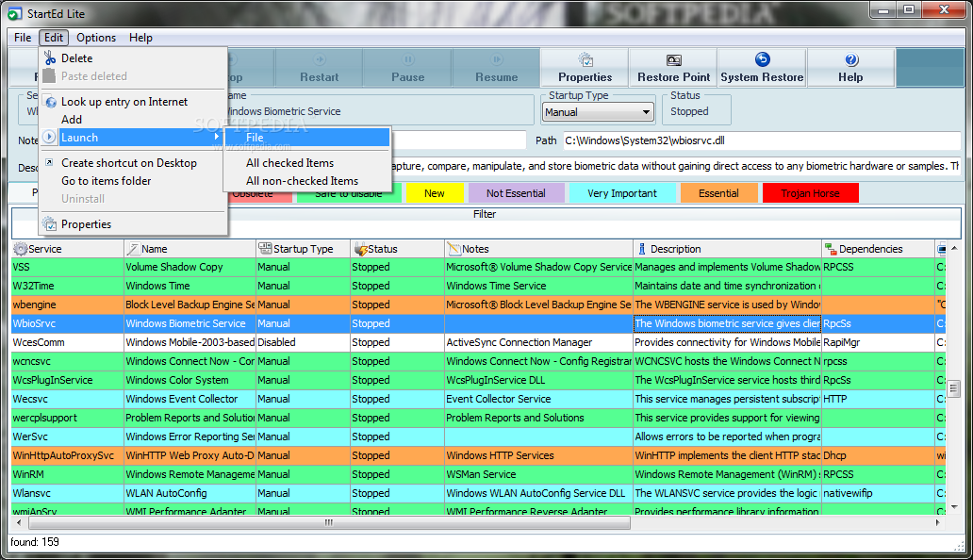
Task: Select the WerSvc service row
Action: pos(478,436)
